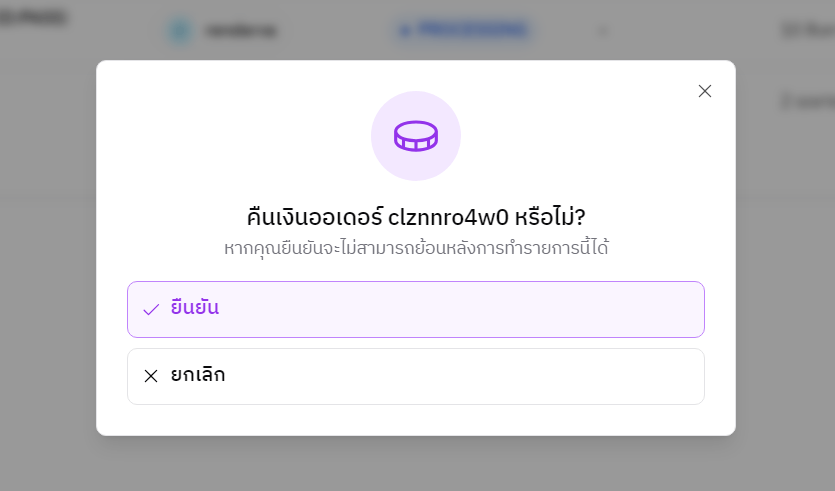Click the blurred avatar icon behind the dialog
The height and width of the screenshot is (491, 835).
(x=180, y=31)
